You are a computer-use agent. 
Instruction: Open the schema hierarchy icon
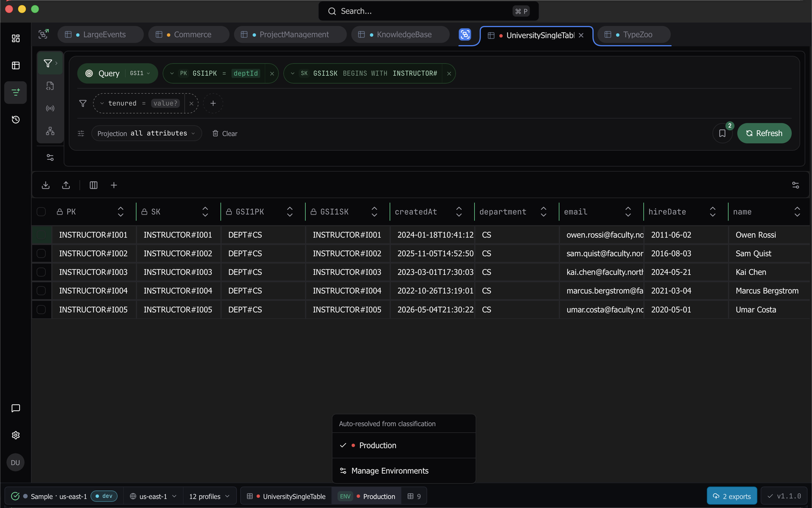(x=50, y=131)
